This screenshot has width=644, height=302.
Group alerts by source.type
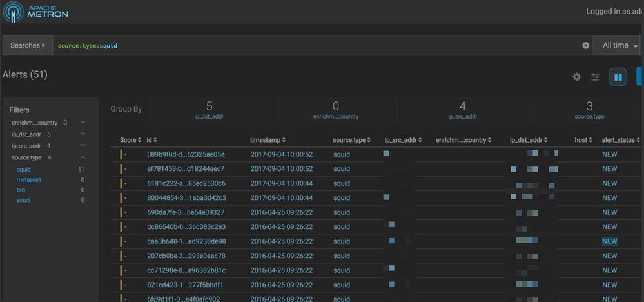click(x=589, y=110)
